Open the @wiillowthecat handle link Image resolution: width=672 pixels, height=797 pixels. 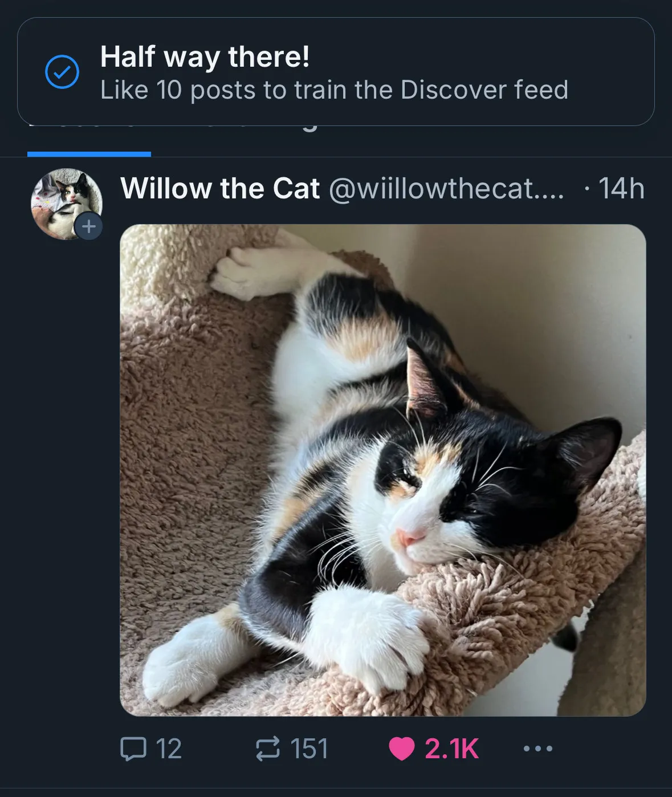click(446, 189)
